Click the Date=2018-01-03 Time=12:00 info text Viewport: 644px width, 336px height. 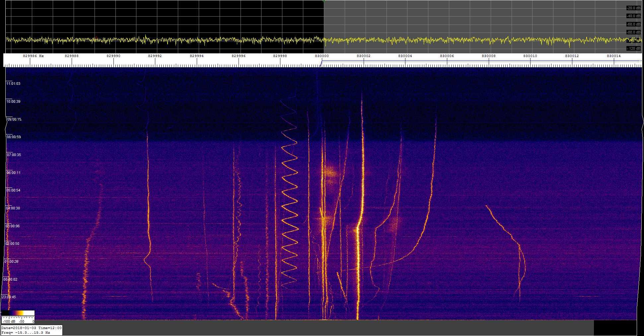32,328
